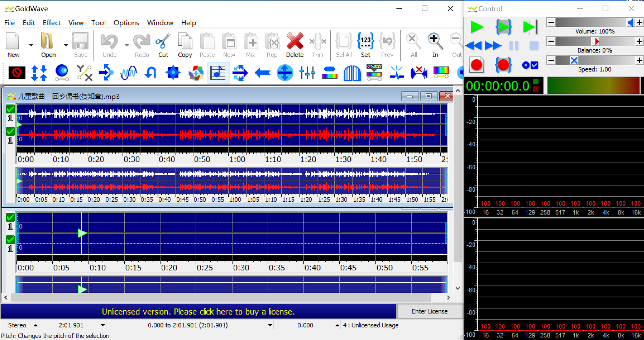Open the Options menu
This screenshot has width=644, height=340.
tap(126, 23)
